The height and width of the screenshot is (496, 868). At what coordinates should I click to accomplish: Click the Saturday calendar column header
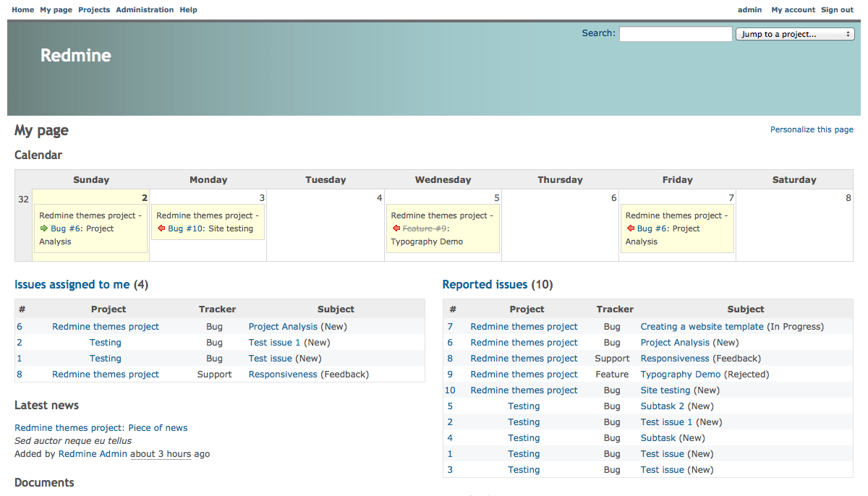coord(794,180)
